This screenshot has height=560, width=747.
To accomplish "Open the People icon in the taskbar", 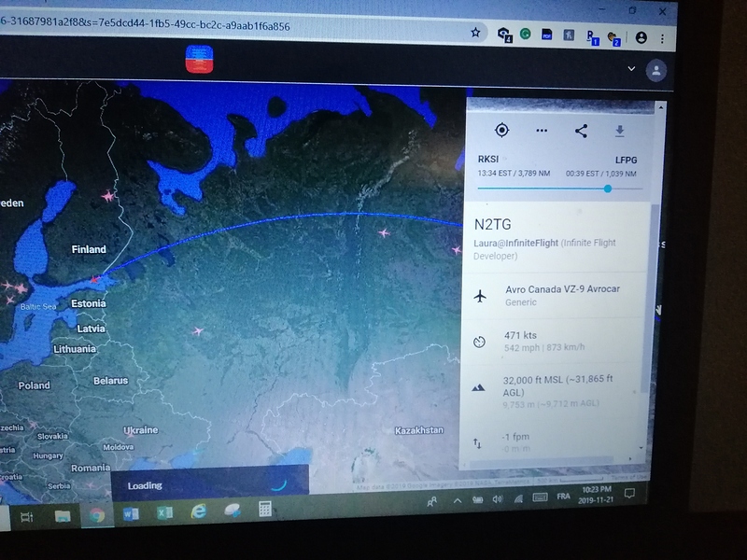I will 432,501.
